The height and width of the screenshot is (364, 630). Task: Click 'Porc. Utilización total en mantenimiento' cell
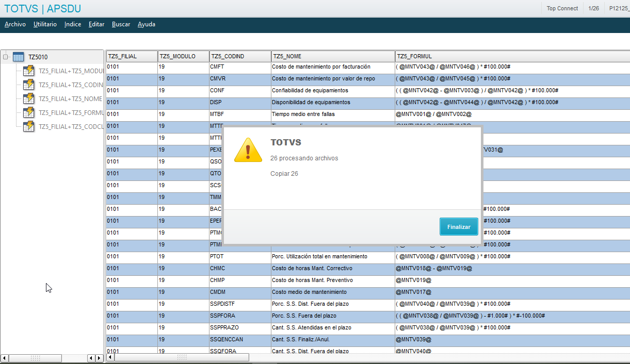click(333, 257)
